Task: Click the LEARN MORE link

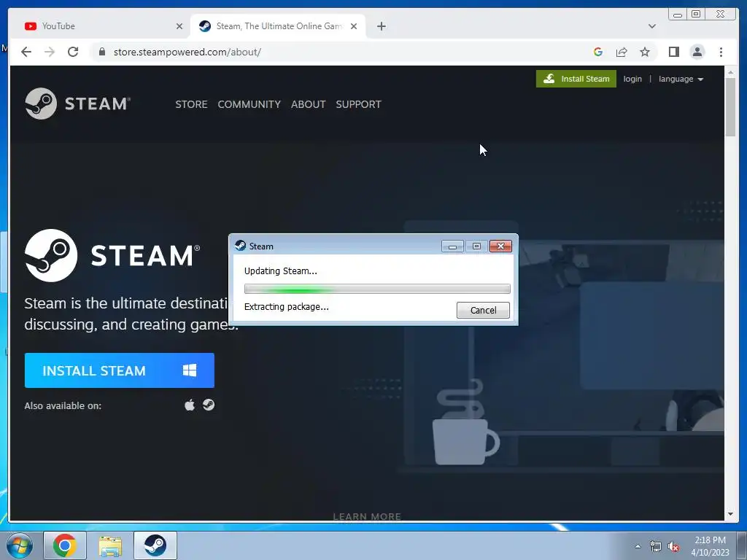Action: pyautogui.click(x=367, y=517)
